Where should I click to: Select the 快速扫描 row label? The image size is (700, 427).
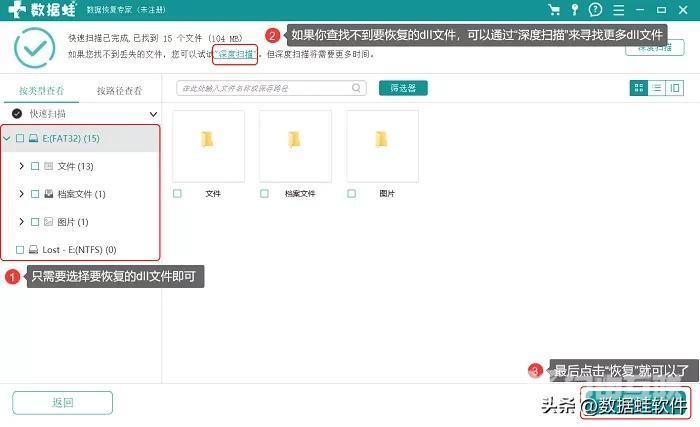pyautogui.click(x=47, y=114)
